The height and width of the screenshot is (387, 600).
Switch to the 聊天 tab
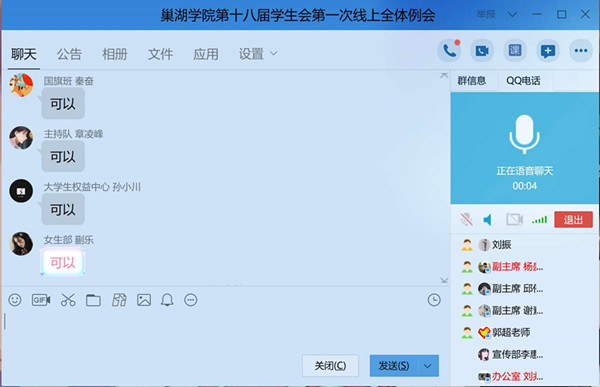point(24,54)
